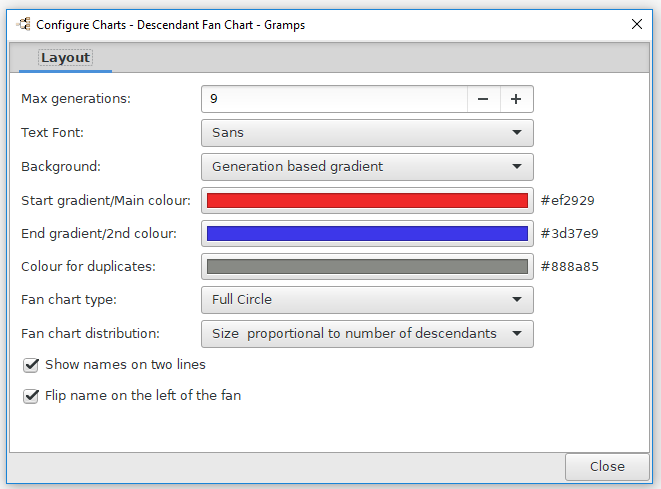661x489 pixels.
Task: Click the Gramps icon in the title bar
Action: pyautogui.click(x=24, y=24)
